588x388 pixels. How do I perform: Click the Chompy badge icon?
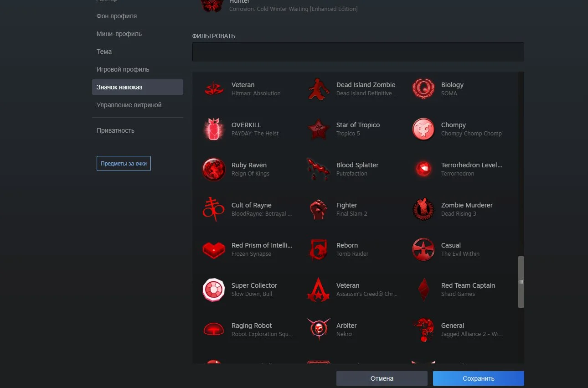[423, 129]
